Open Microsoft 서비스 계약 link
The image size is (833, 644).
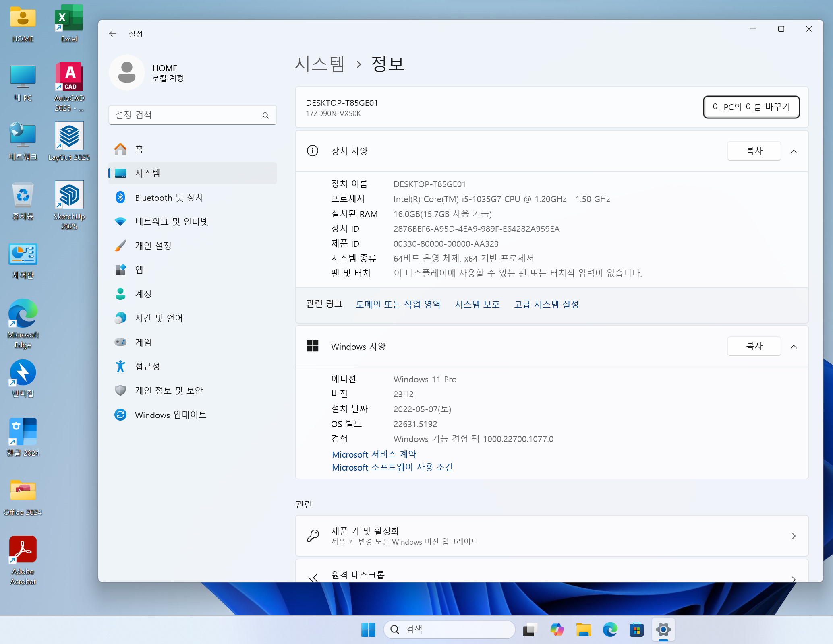[374, 454]
